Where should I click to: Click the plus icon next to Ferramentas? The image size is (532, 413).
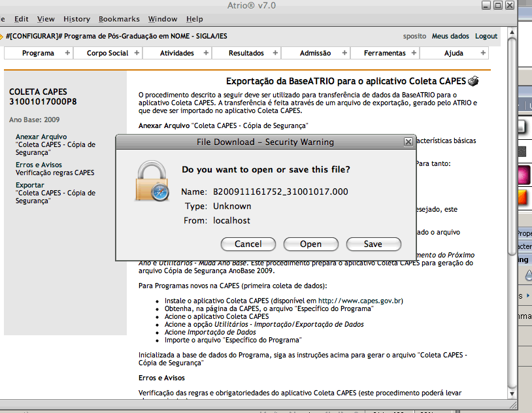coord(414,53)
